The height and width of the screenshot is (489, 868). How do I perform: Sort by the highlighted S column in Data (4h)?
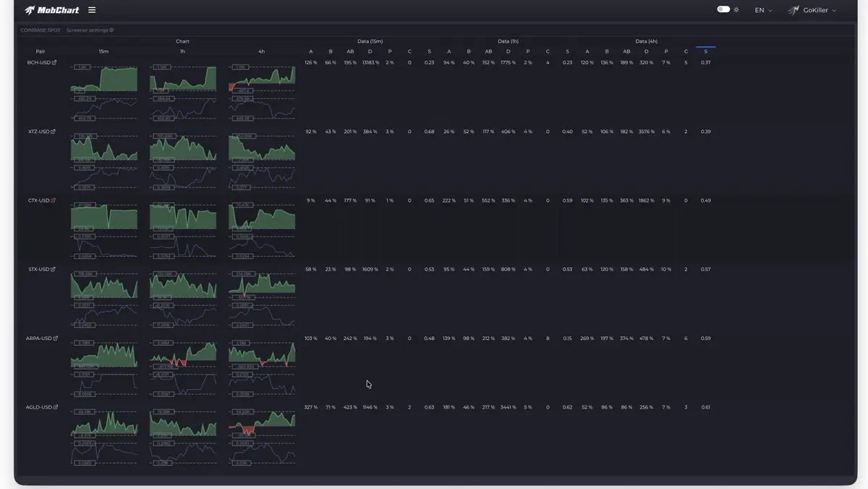pyautogui.click(x=706, y=51)
